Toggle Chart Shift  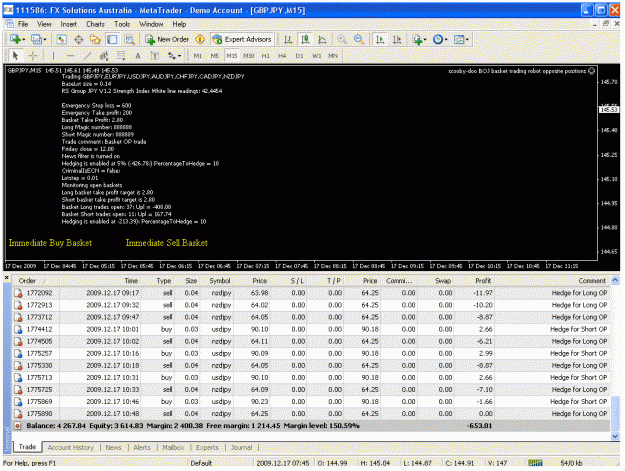click(x=397, y=39)
